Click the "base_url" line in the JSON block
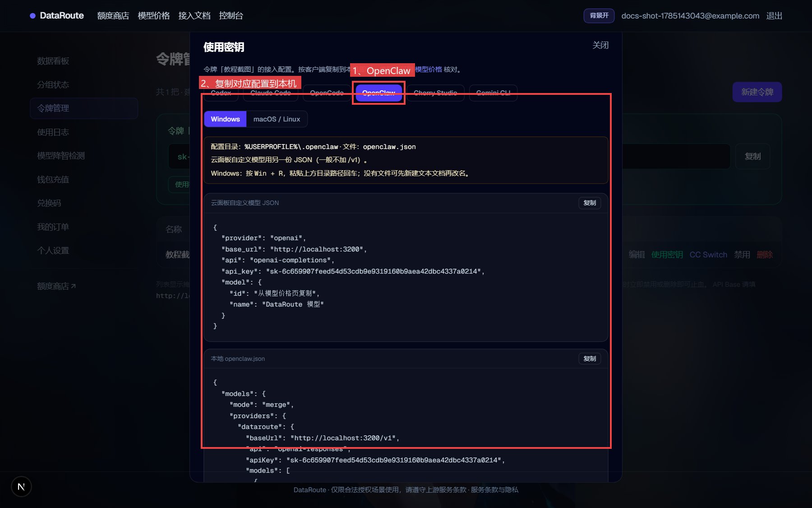The height and width of the screenshot is (508, 812). [x=294, y=249]
